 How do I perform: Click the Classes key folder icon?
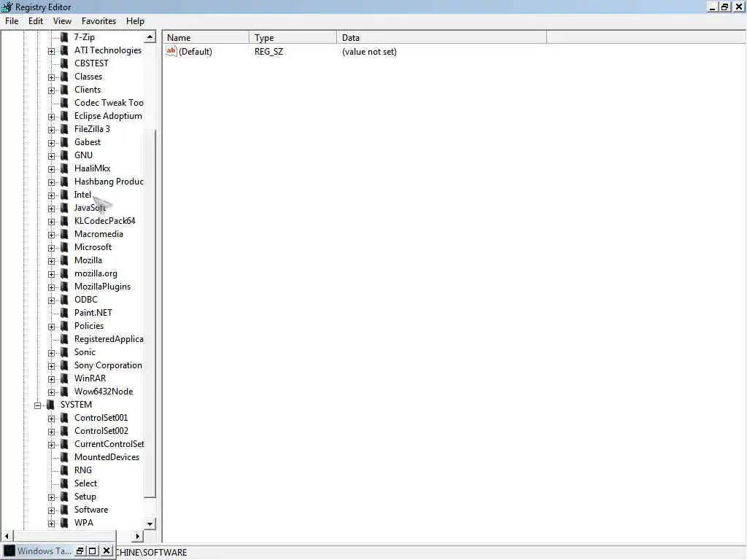tap(64, 77)
